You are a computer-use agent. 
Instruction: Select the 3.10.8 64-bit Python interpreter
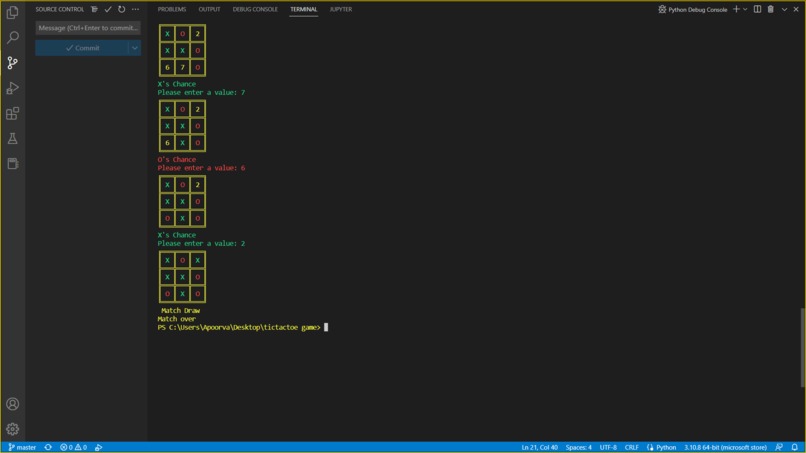tap(725, 447)
